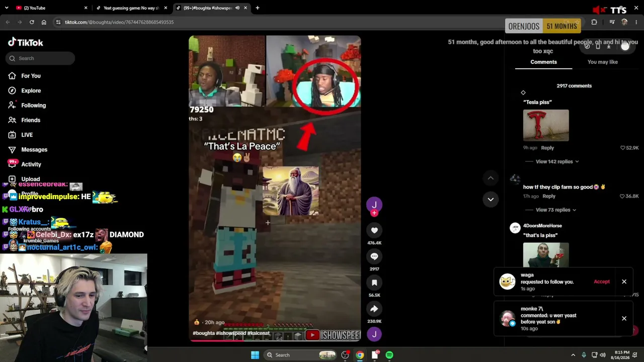Share the video with arrow icon
The width and height of the screenshot is (644, 362).
(x=374, y=309)
